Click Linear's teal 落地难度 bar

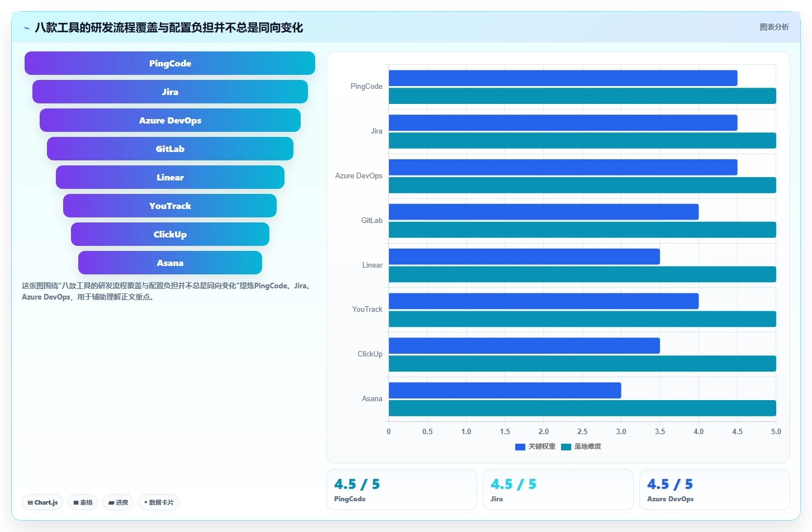582,274
